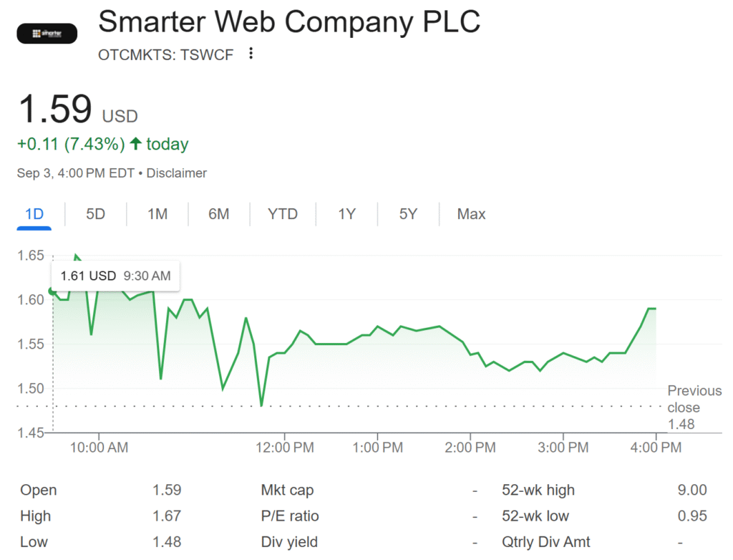Show the 1M chart range
Image resolution: width=733 pixels, height=560 pixels.
pos(157,214)
